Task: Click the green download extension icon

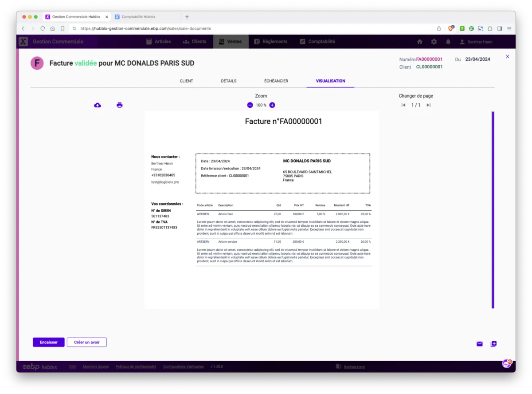Action: coord(462,28)
